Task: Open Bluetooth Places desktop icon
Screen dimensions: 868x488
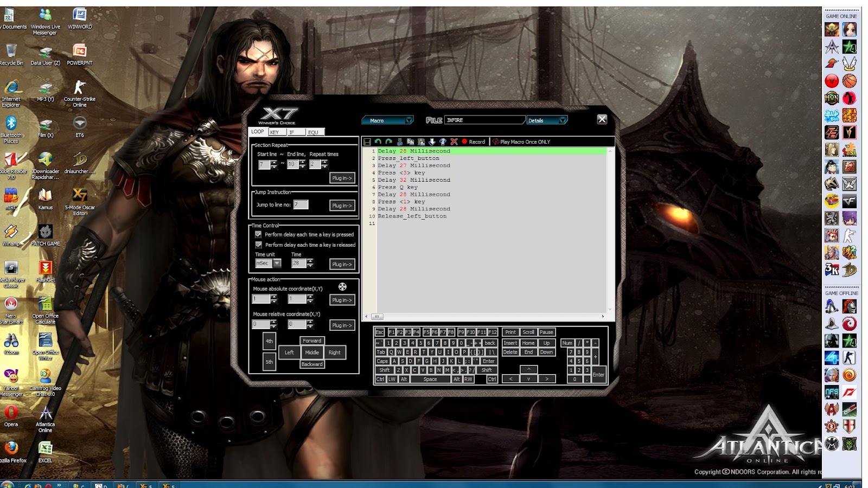Action: click(11, 130)
